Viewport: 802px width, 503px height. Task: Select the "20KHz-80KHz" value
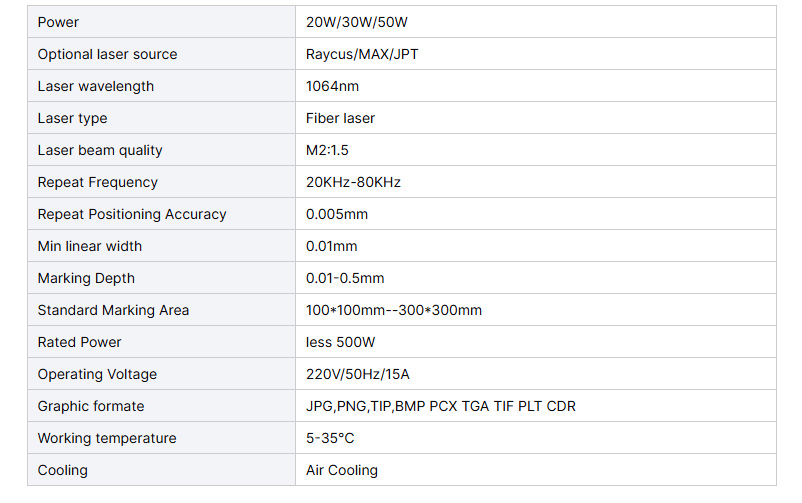click(x=353, y=182)
